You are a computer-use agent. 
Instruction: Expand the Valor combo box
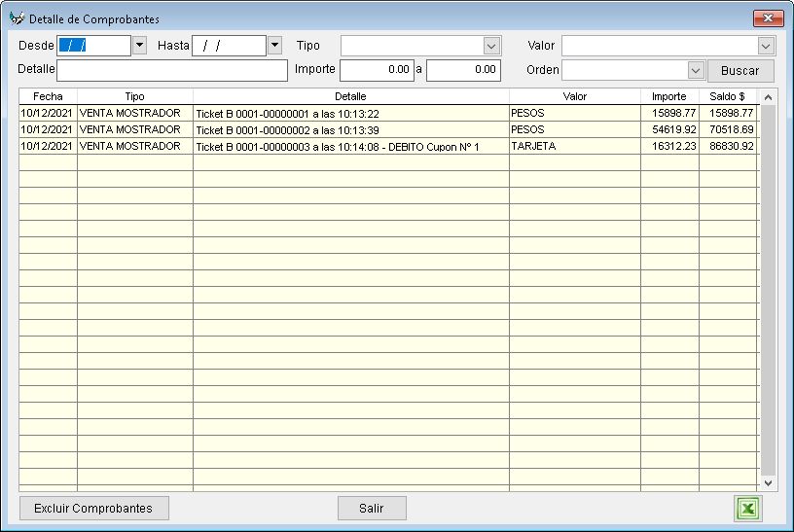(x=766, y=46)
